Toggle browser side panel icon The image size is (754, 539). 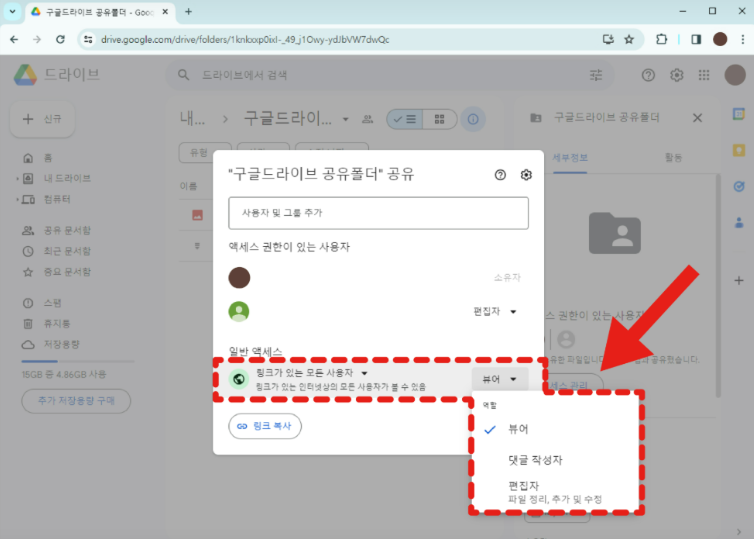[x=696, y=39]
